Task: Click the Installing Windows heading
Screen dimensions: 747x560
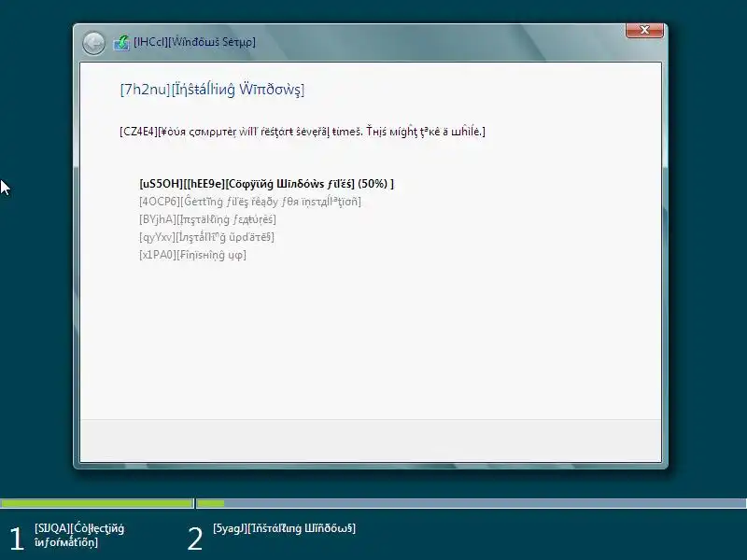Action: 212,89
